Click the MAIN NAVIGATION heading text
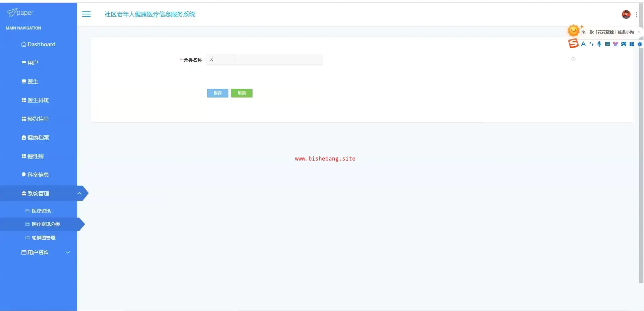Viewport: 644px width, 311px height. (x=23, y=28)
